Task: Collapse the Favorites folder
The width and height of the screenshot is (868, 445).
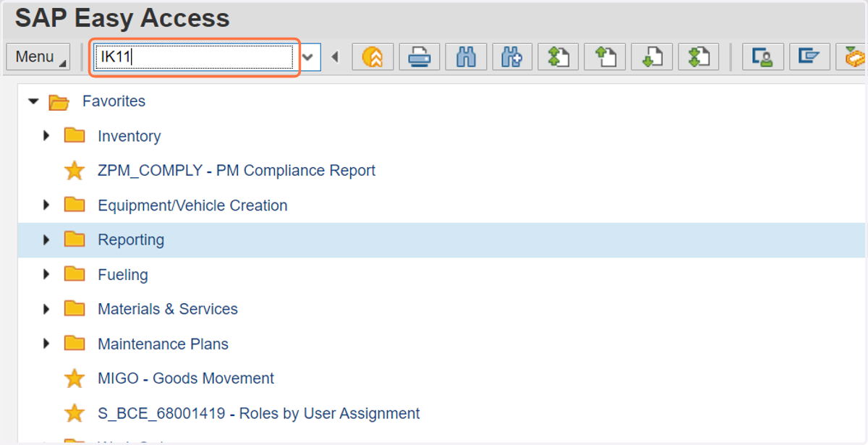Action: click(33, 101)
